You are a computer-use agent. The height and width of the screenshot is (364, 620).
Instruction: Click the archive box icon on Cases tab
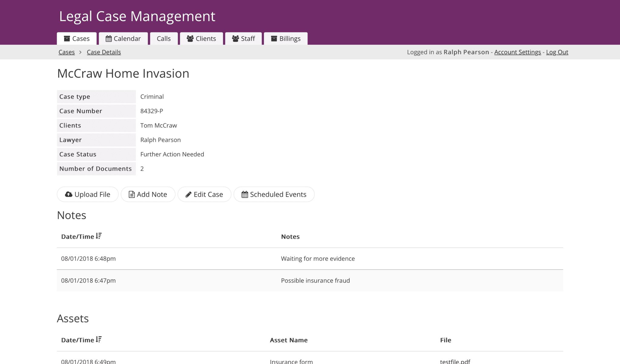(67, 39)
